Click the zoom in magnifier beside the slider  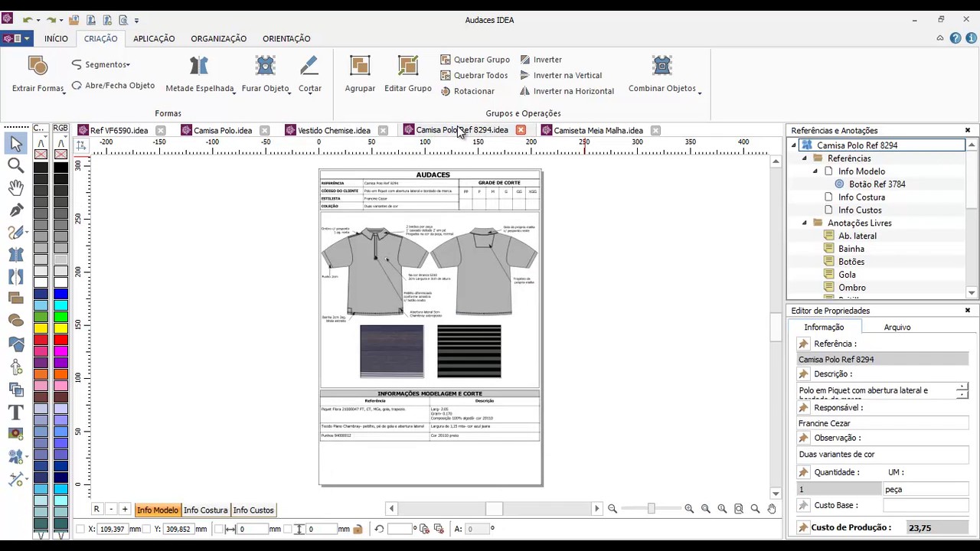[689, 509]
